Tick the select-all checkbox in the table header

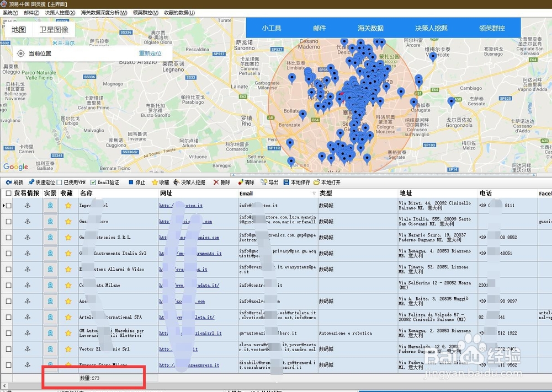8,194
